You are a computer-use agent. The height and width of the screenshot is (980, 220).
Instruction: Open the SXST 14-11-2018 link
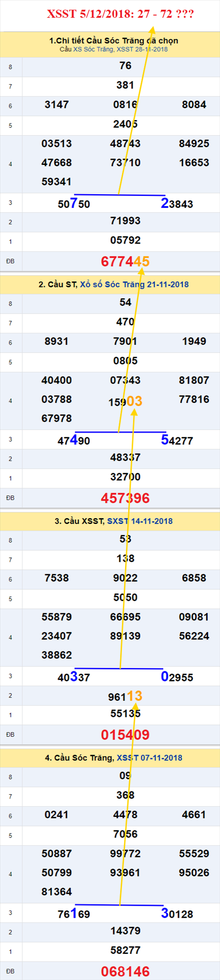pos(140,521)
